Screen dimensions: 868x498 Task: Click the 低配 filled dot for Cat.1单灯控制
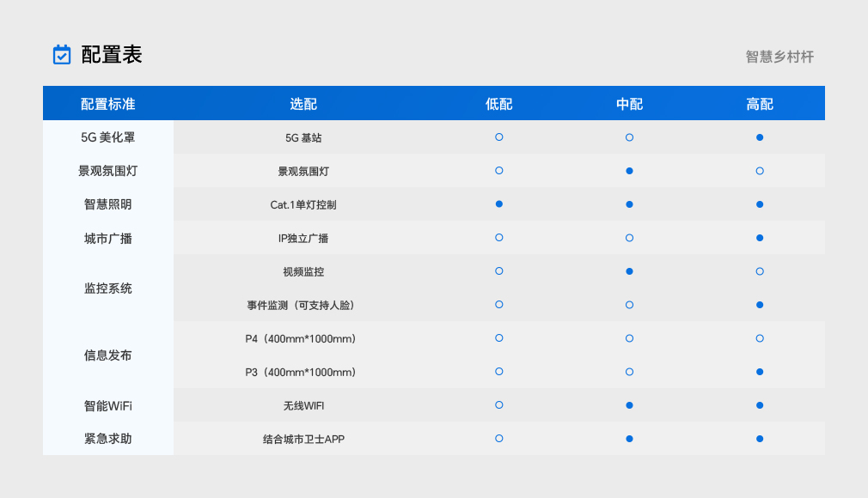tap(499, 204)
